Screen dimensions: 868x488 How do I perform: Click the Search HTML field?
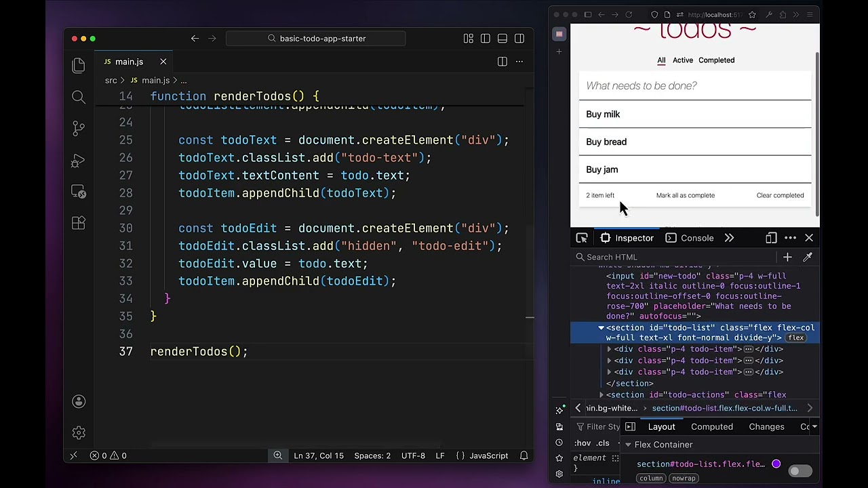675,257
